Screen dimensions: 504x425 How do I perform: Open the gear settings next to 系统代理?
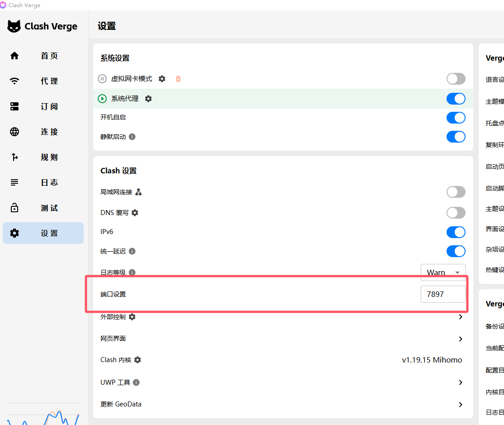[148, 99]
